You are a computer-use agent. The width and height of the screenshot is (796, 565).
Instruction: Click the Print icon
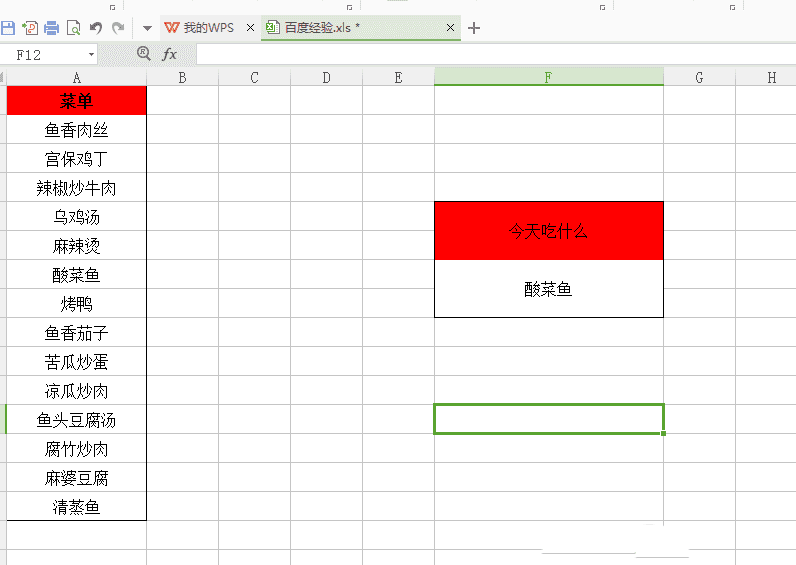[x=51, y=27]
